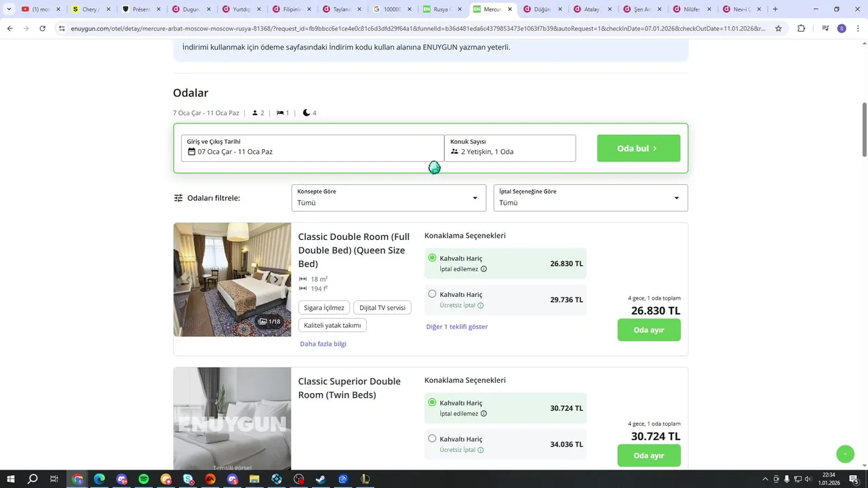Screen dimensions: 868x488
Task: Open Windows search from the taskbar
Action: click(x=33, y=479)
